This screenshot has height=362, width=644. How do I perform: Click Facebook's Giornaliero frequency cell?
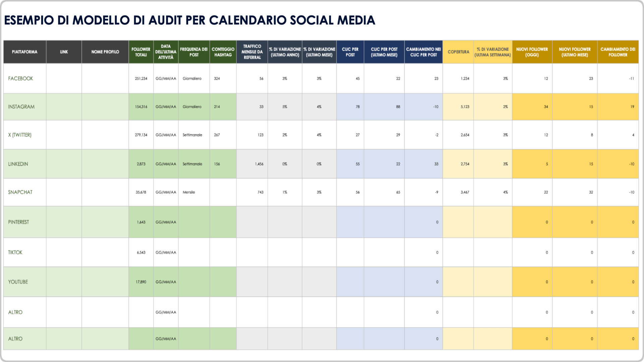194,78
